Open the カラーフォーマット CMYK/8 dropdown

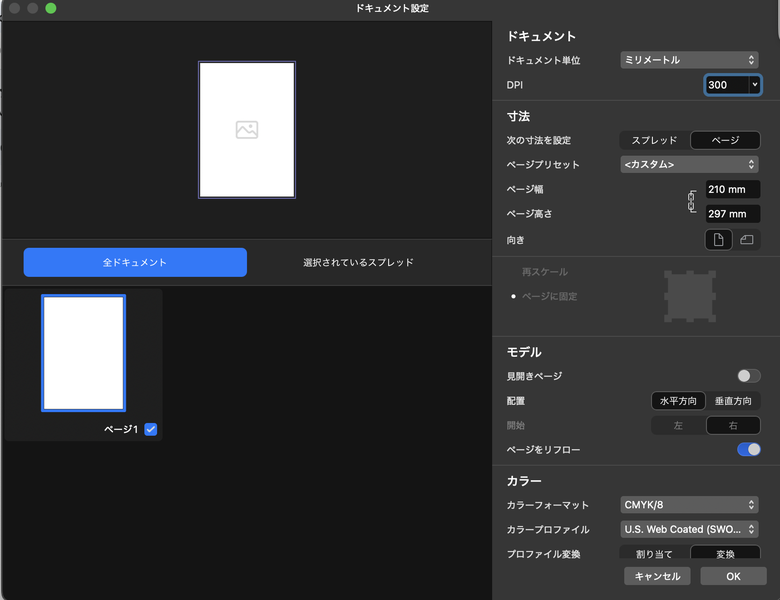pyautogui.click(x=689, y=504)
